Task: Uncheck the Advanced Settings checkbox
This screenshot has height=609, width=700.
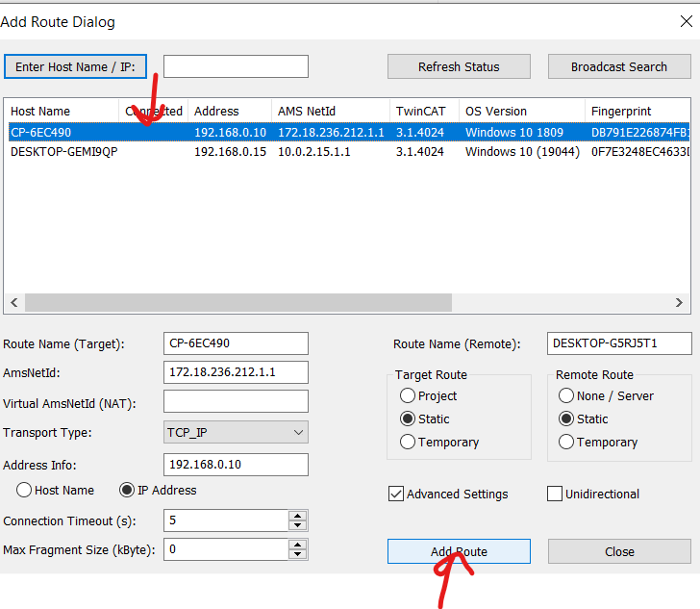Action: pyautogui.click(x=395, y=494)
